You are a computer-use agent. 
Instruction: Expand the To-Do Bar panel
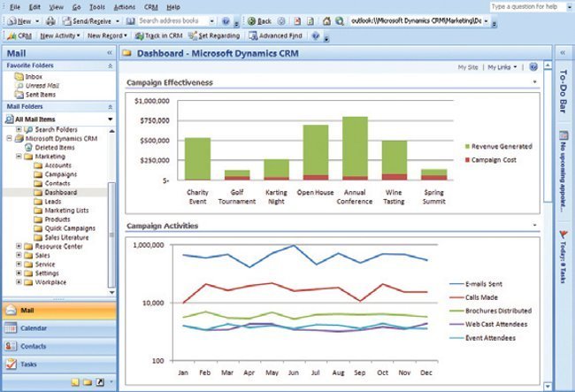click(563, 53)
